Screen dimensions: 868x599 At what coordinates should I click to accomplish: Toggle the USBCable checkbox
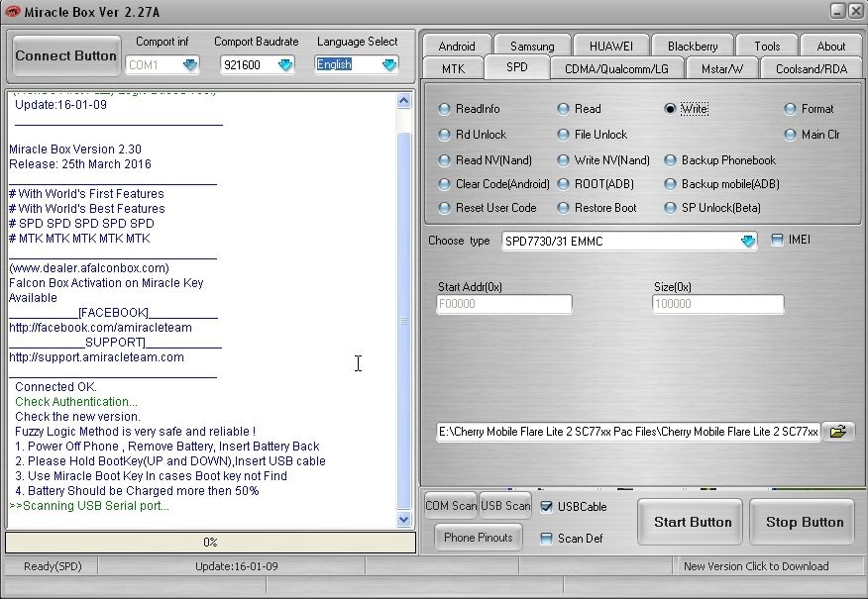(546, 507)
